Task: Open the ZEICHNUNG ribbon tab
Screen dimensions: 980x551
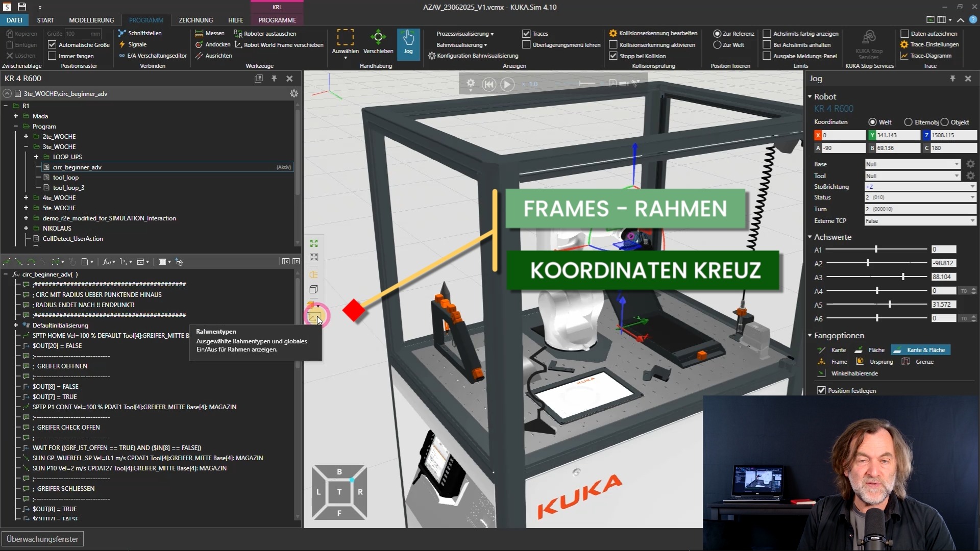Action: pyautogui.click(x=195, y=20)
